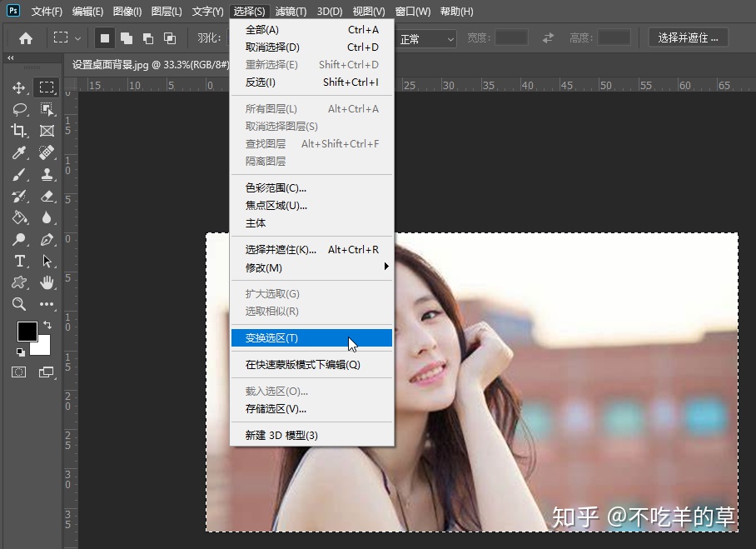Toggle Quick Mask mode button
756x549 pixels.
coord(19,372)
